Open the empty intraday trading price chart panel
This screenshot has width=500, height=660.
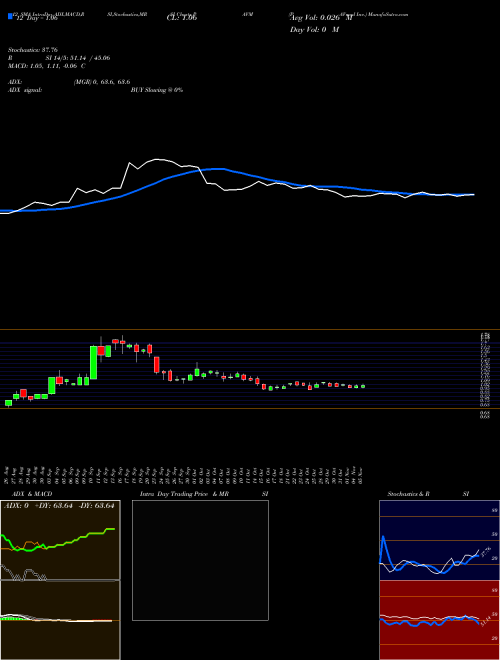(200, 560)
